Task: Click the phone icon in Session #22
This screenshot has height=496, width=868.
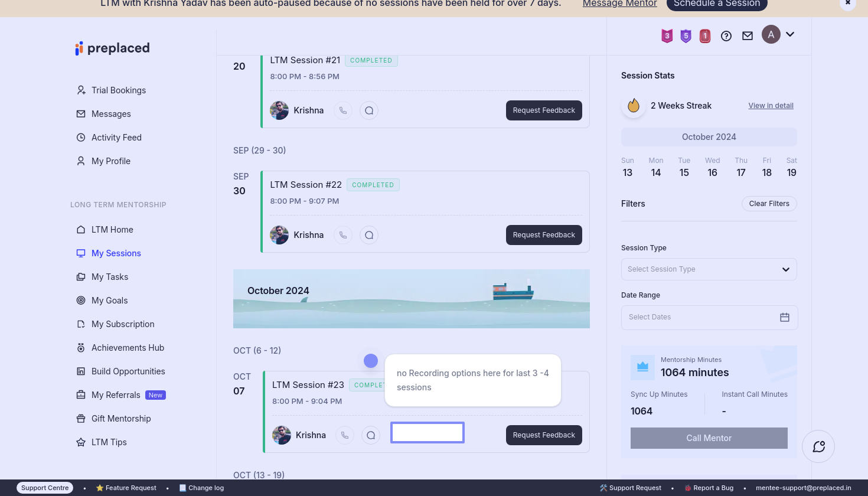Action: coord(343,235)
